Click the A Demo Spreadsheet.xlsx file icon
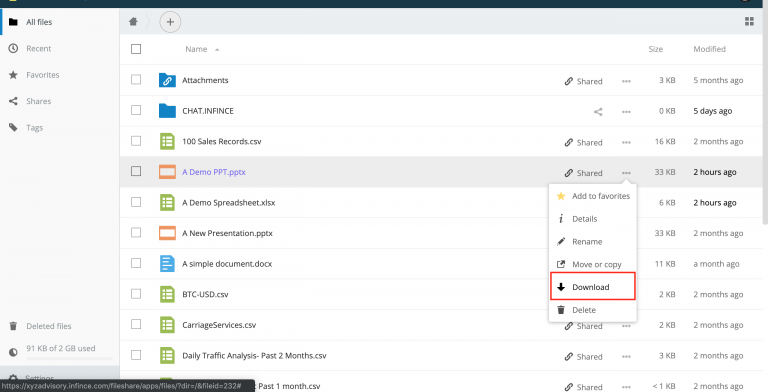Screen dimensions: 768x392 click(x=167, y=202)
